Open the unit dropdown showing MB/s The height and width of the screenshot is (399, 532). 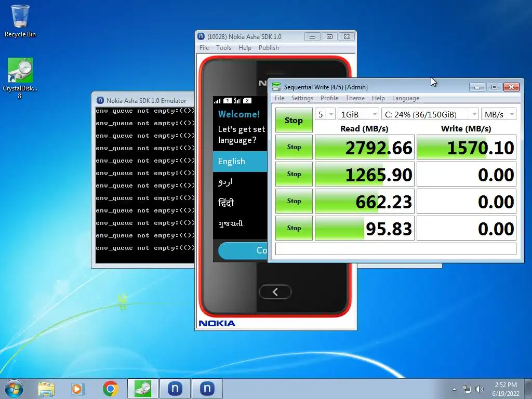[x=499, y=114]
